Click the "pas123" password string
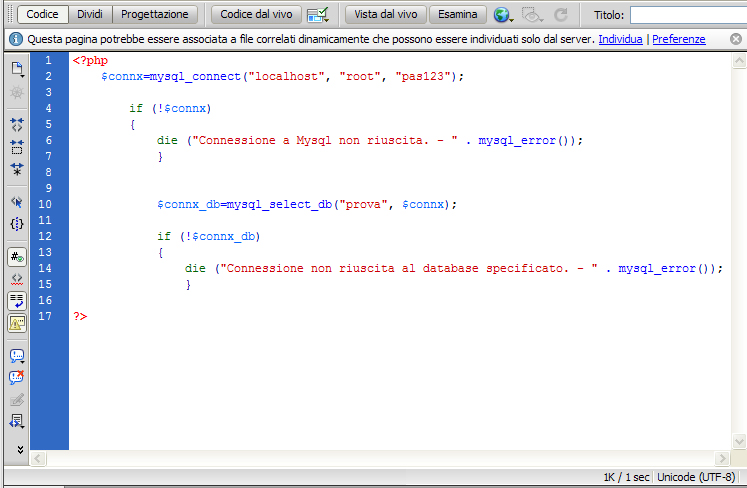747x488 pixels. click(423, 76)
